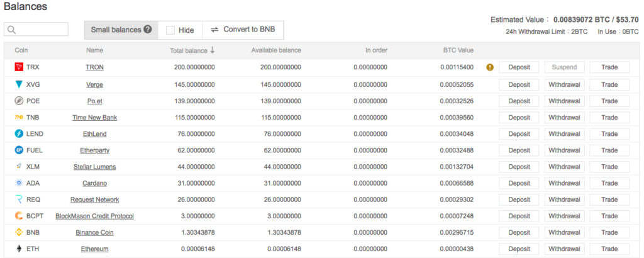Click the TNB coin icon
Viewport: 644px width, 258px height.
(19, 117)
